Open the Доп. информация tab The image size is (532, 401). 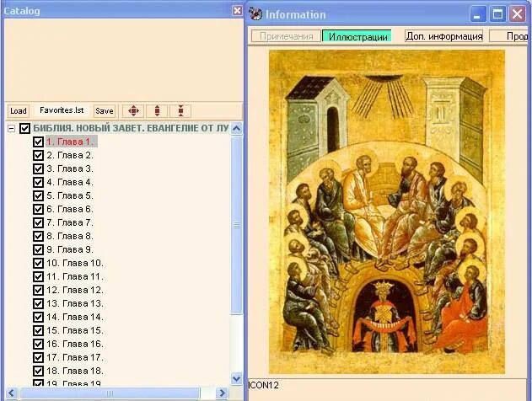point(443,36)
